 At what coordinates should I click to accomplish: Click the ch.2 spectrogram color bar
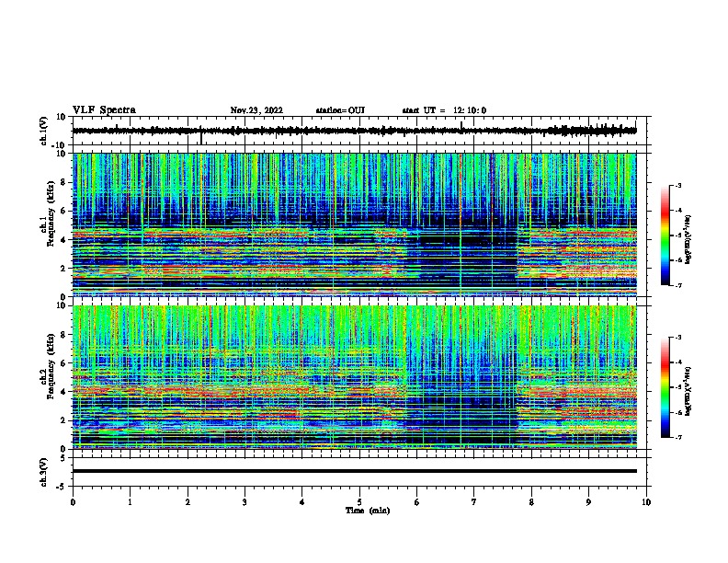665,387
